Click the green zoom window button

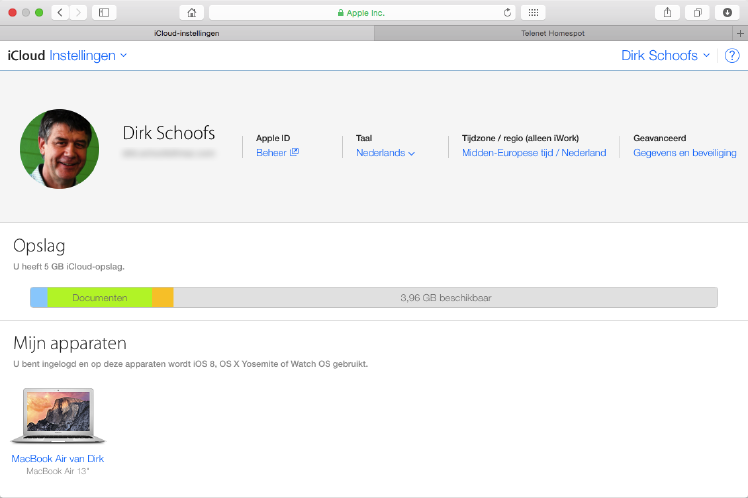39,12
